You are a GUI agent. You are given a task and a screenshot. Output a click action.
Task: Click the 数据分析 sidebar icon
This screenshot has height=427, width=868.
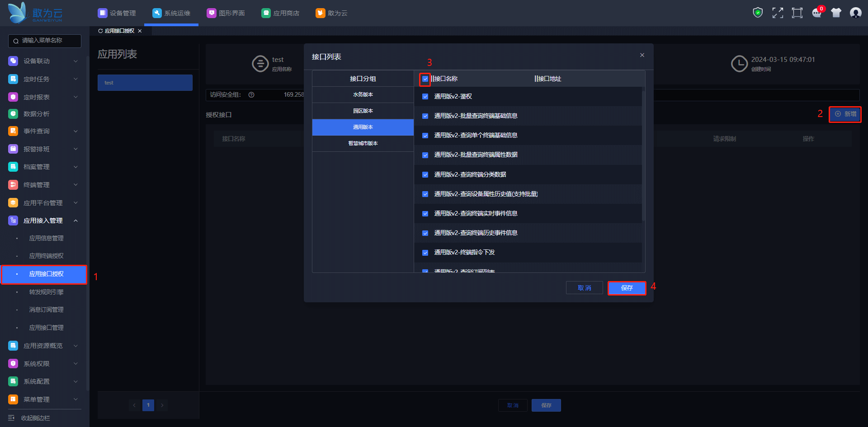13,114
